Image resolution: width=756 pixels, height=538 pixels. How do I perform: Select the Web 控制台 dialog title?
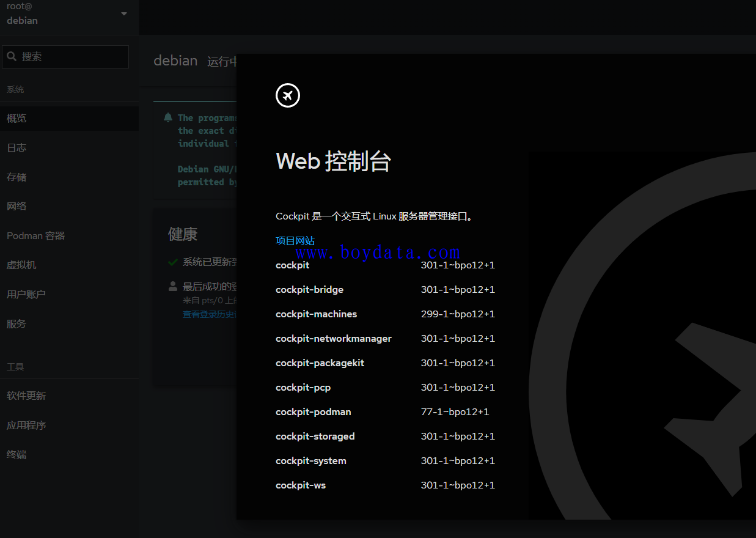[x=333, y=161]
